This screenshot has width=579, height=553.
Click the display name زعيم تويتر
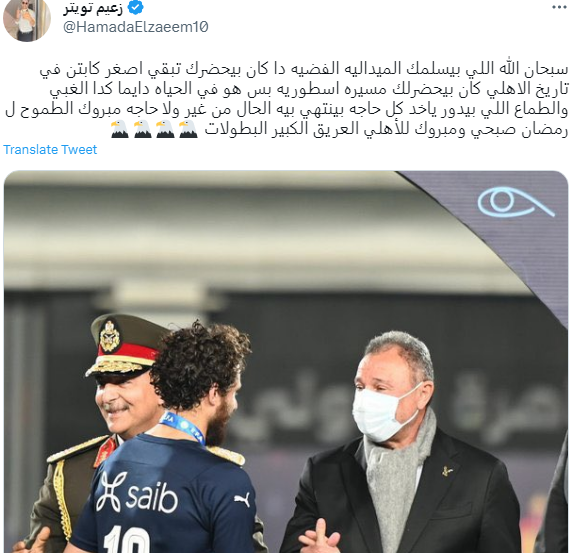(93, 8)
